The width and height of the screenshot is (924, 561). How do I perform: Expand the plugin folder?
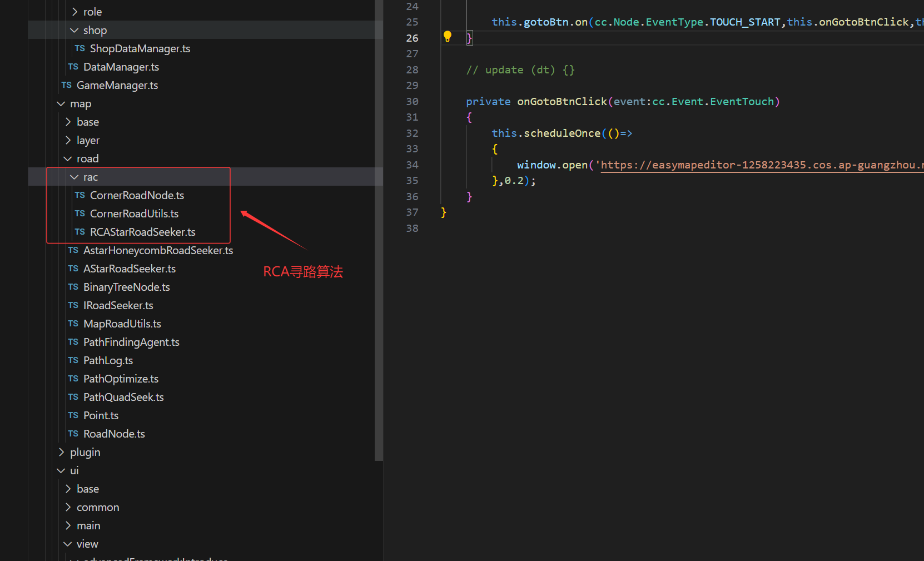pyautogui.click(x=61, y=452)
